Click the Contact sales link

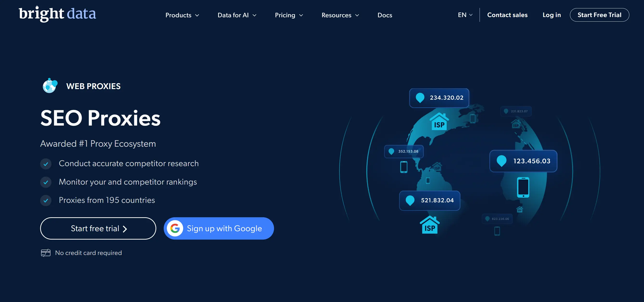[x=507, y=15]
